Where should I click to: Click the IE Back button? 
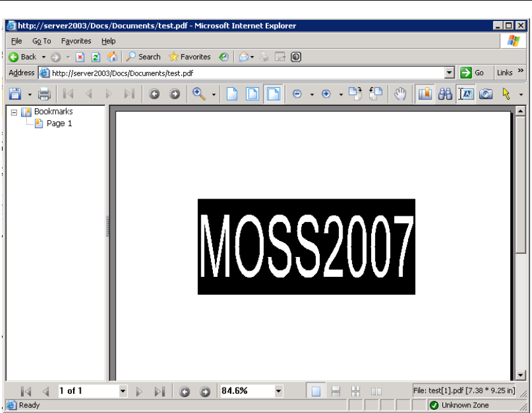tap(22, 57)
